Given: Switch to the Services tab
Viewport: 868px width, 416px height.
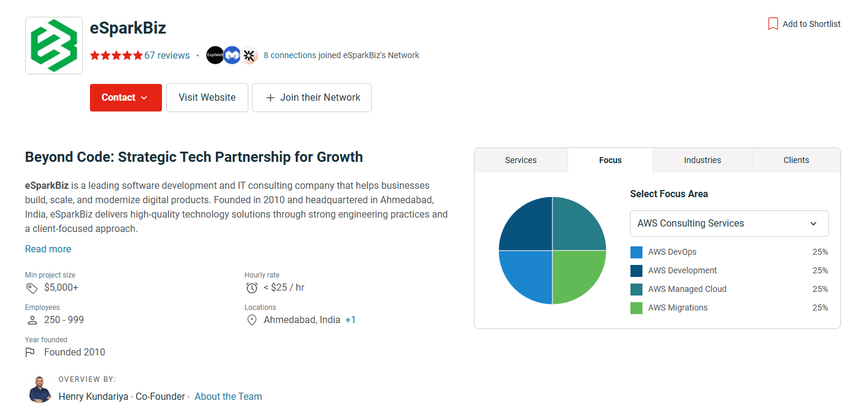Looking at the screenshot, I should tap(521, 160).
